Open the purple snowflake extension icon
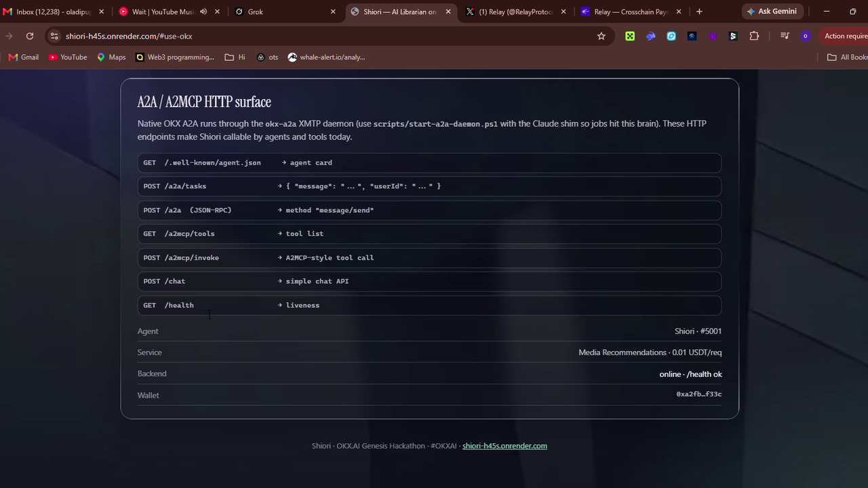The height and width of the screenshot is (488, 868). tap(713, 36)
